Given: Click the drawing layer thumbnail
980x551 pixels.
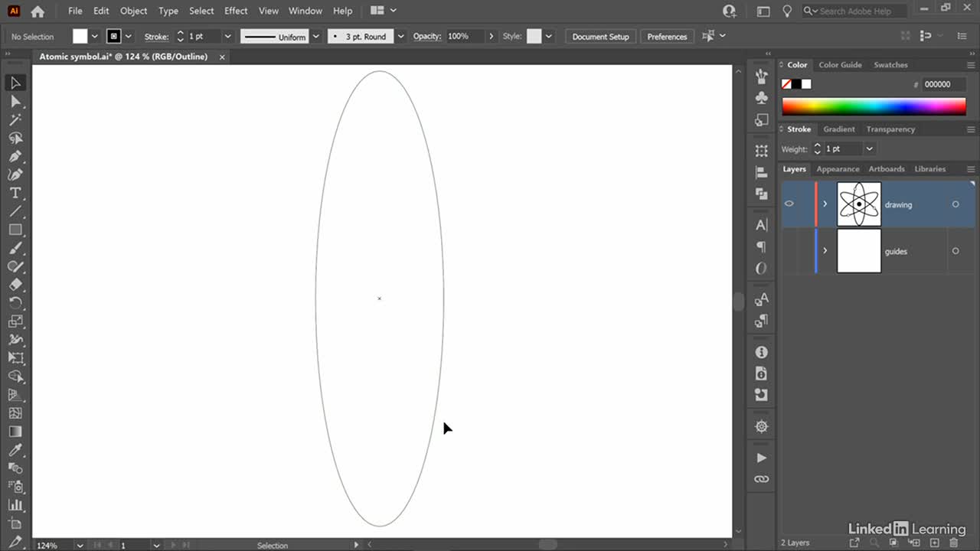Looking at the screenshot, I should (x=859, y=204).
